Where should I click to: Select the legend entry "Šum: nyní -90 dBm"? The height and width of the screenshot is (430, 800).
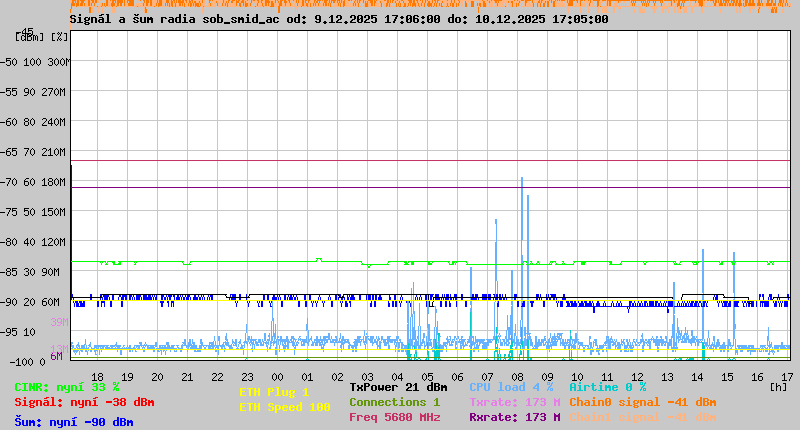74,422
